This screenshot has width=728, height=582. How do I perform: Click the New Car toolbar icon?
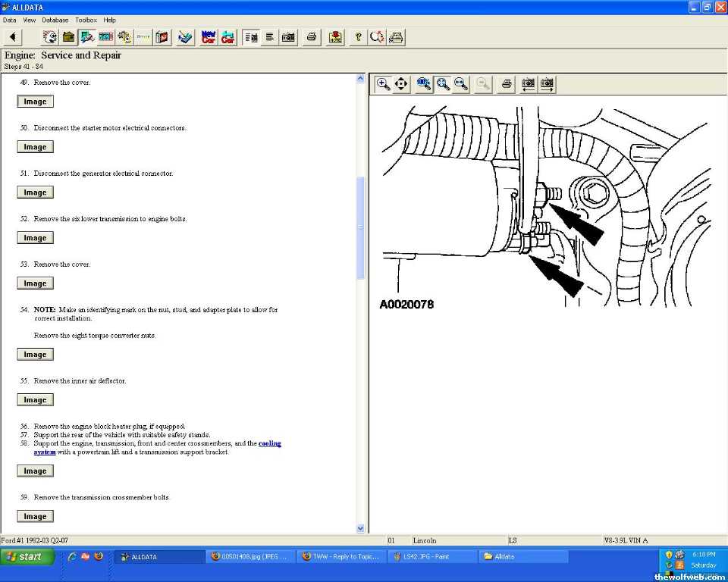(x=209, y=37)
